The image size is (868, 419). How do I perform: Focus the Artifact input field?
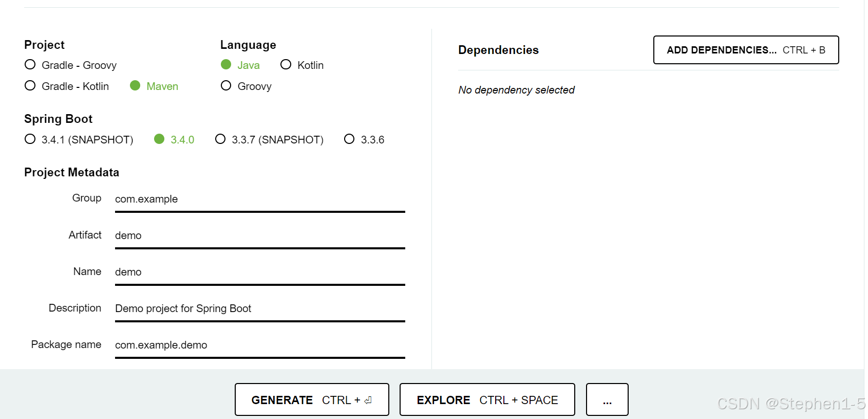(260, 236)
